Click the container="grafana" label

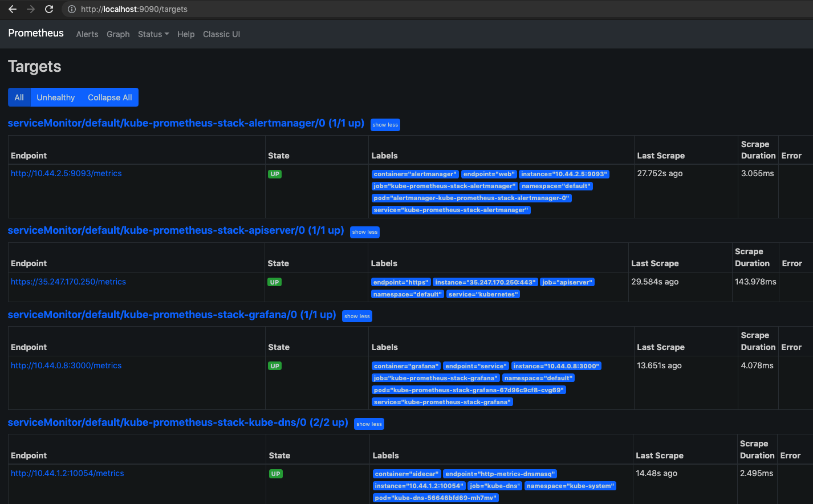pyautogui.click(x=407, y=366)
